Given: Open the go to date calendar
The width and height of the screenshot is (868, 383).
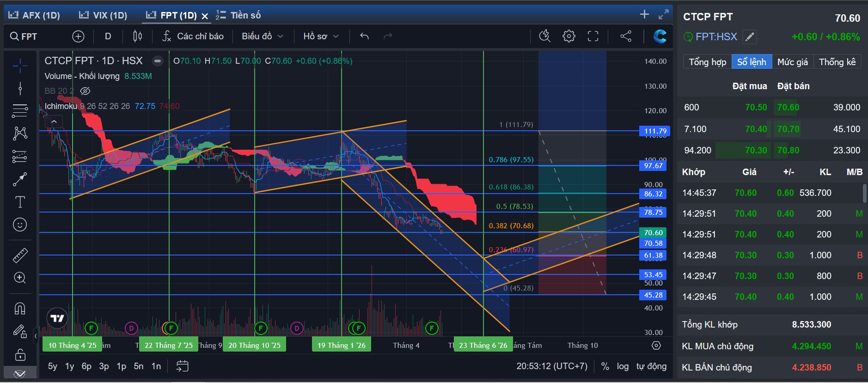Looking at the screenshot, I should (183, 366).
